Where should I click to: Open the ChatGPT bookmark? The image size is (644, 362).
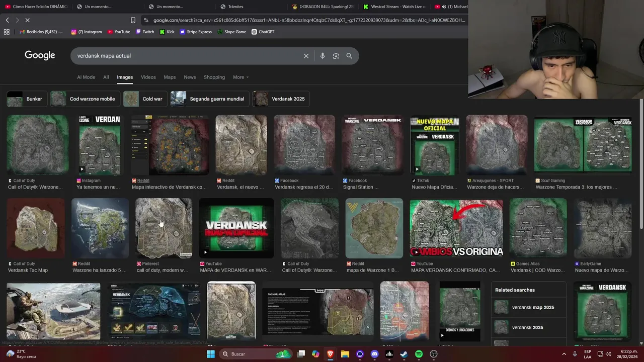(x=263, y=32)
